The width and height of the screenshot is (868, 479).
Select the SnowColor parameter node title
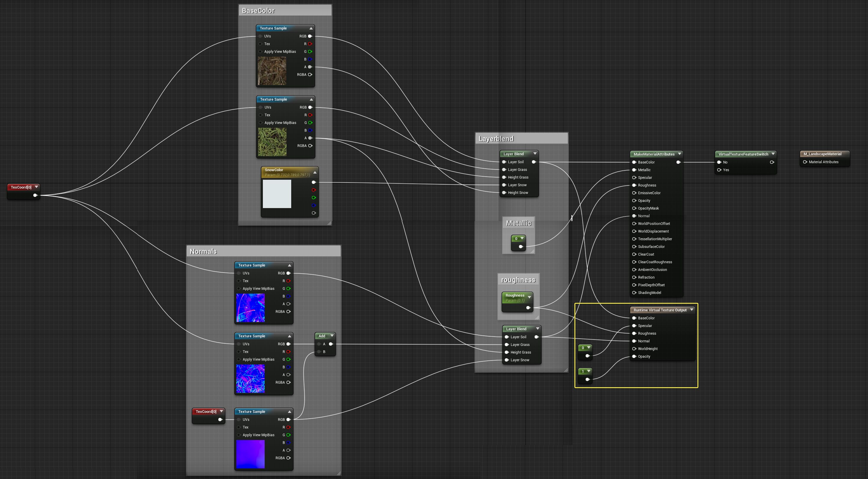click(x=273, y=170)
